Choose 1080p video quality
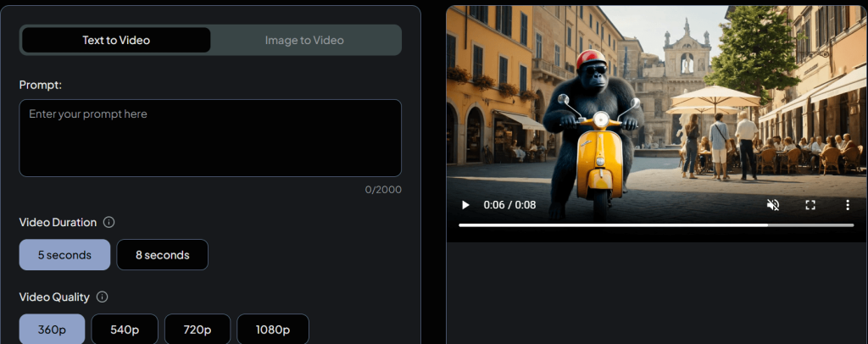Viewport: 868px width, 344px height. coord(272,329)
